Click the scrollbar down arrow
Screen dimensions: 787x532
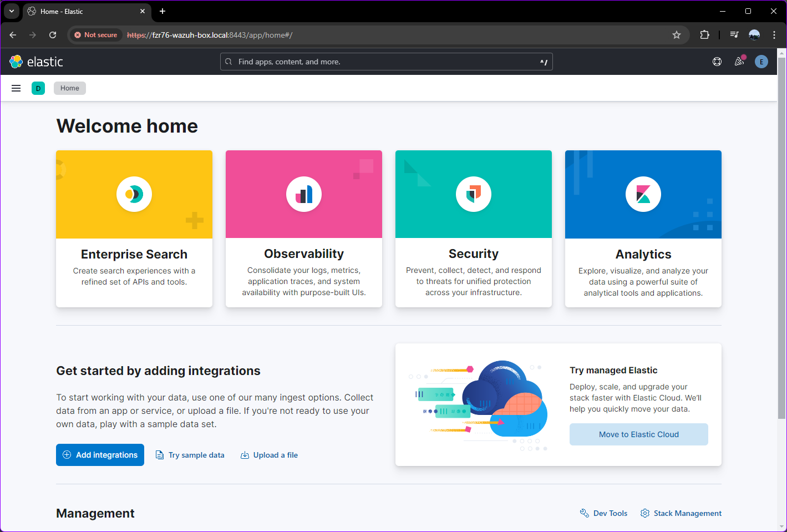[x=782, y=526]
